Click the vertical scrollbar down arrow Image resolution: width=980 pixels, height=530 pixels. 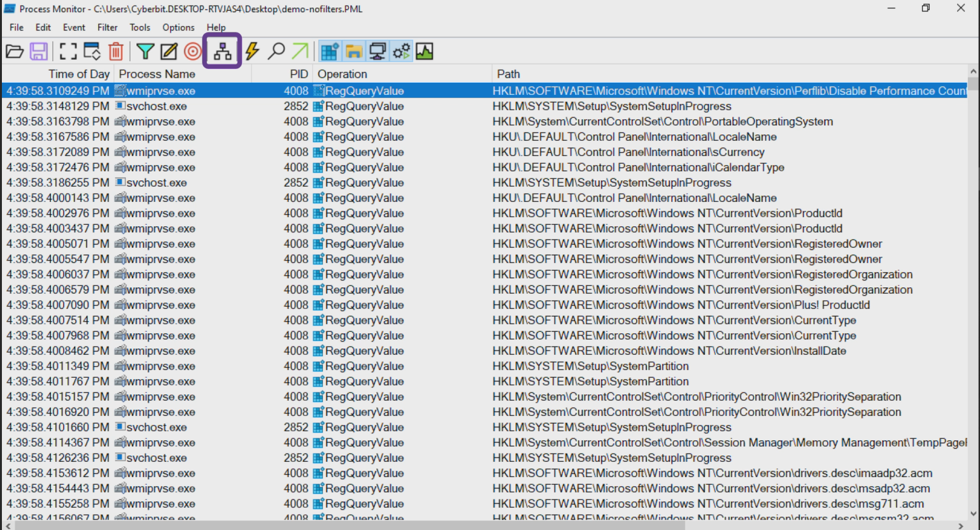973,513
